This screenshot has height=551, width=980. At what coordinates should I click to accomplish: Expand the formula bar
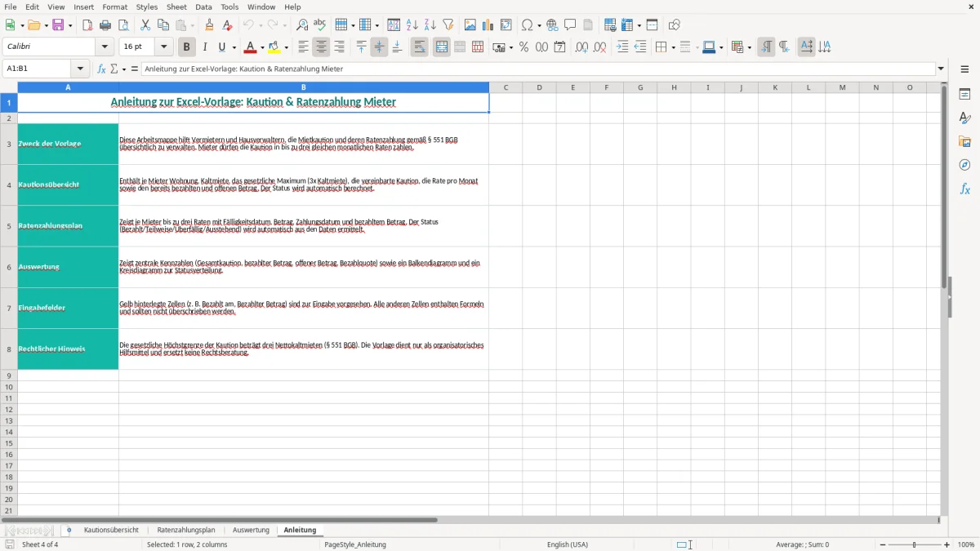[941, 69]
